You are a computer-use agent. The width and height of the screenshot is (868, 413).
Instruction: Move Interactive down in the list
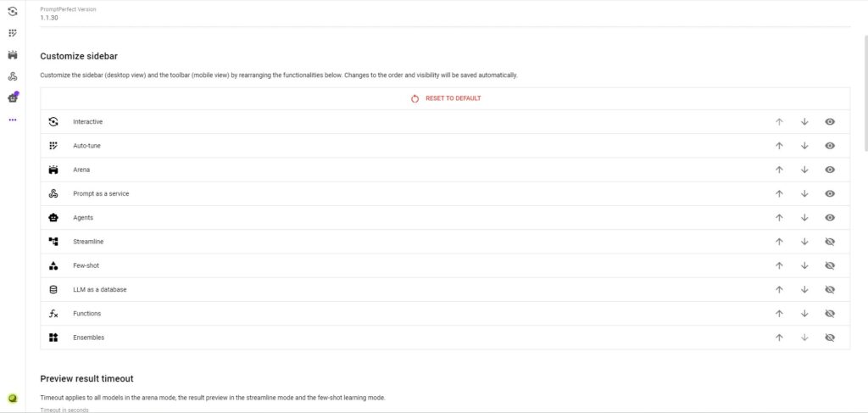click(x=804, y=122)
